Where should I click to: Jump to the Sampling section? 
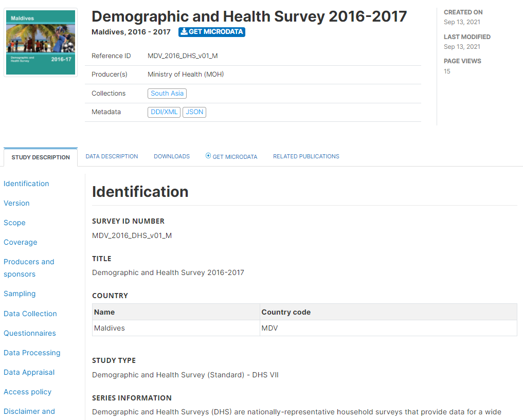click(x=20, y=294)
